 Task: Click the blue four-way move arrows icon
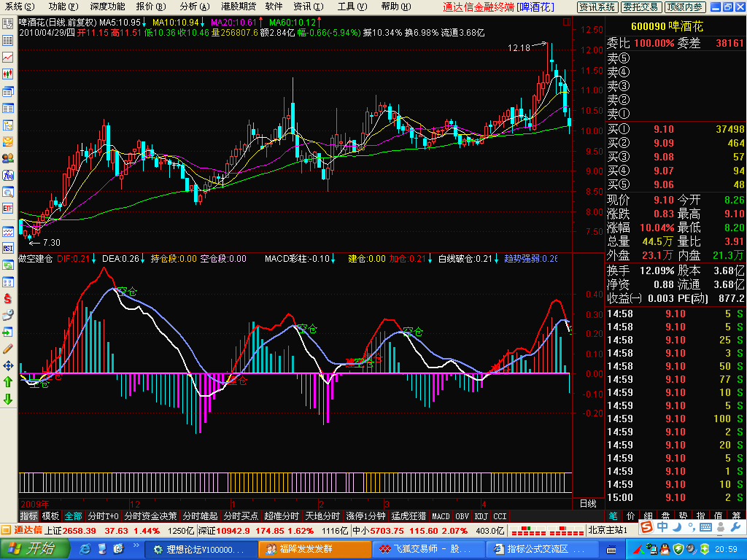point(7,366)
